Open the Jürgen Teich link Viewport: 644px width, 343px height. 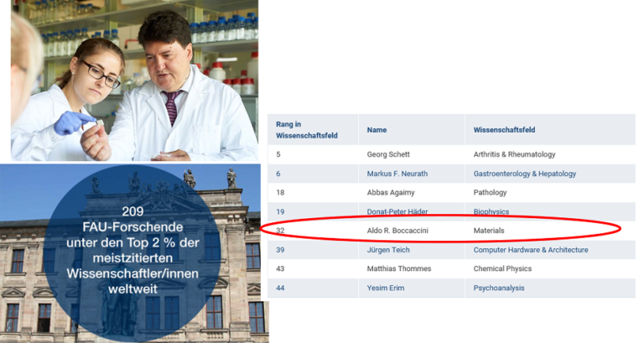point(388,250)
